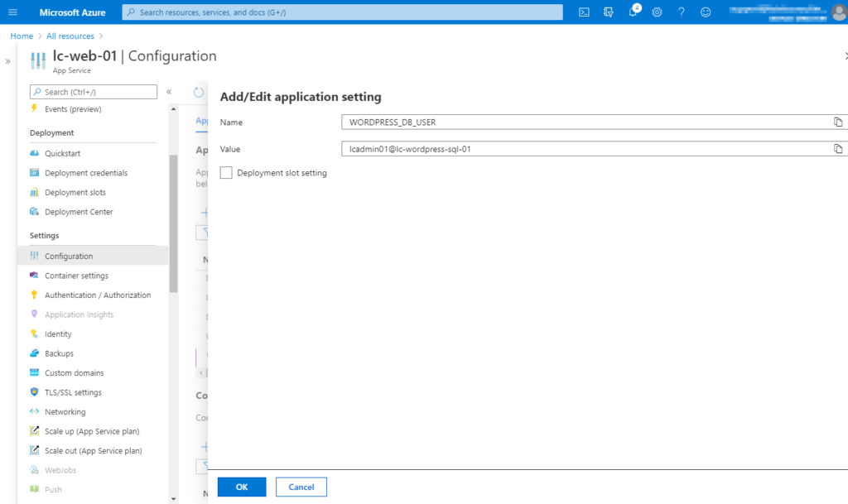This screenshot has height=504, width=848.
Task: Click the Scale out icon
Action: click(35, 450)
